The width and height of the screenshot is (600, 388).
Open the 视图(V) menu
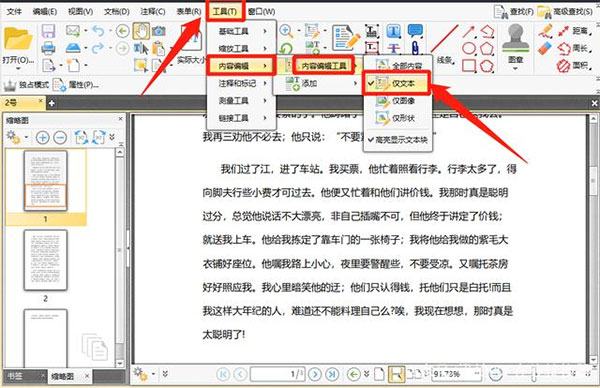pos(80,11)
